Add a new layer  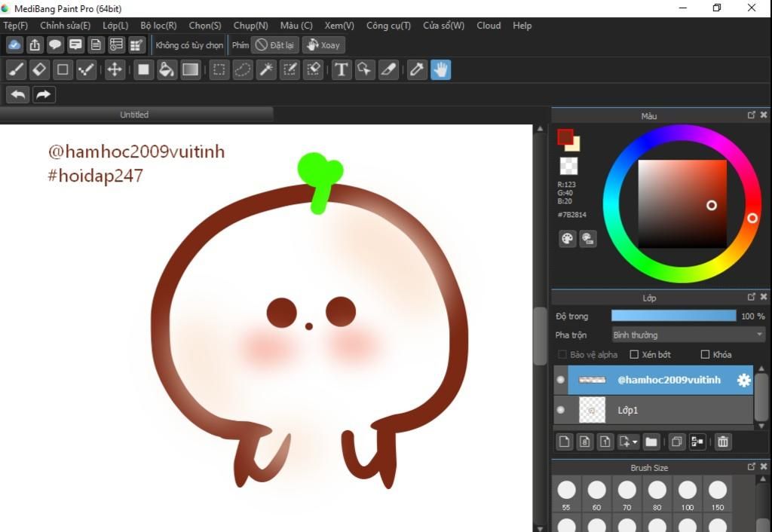click(564, 442)
